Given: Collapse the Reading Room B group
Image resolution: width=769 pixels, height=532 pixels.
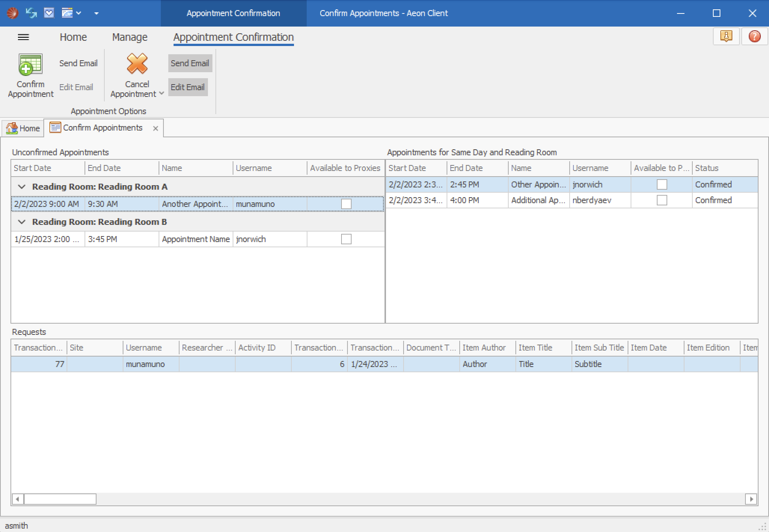Looking at the screenshot, I should [x=21, y=221].
